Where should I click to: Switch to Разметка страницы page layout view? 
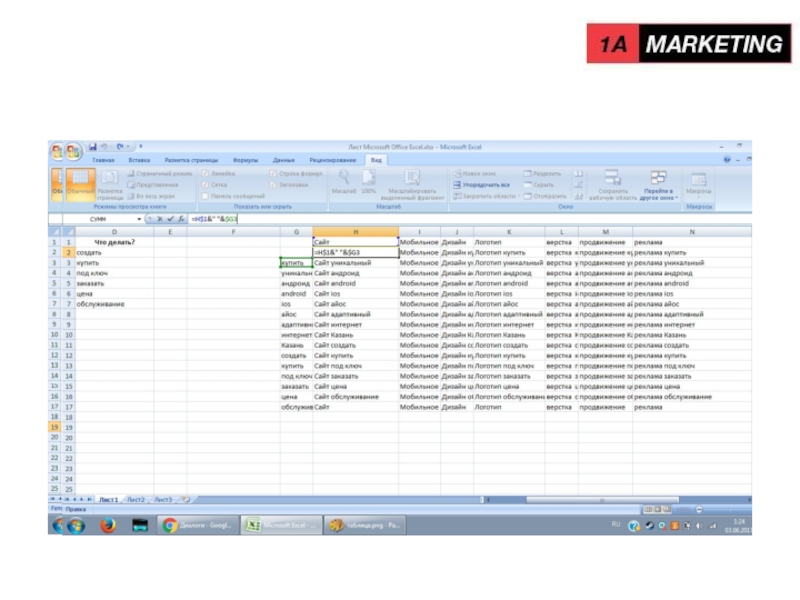point(109,183)
